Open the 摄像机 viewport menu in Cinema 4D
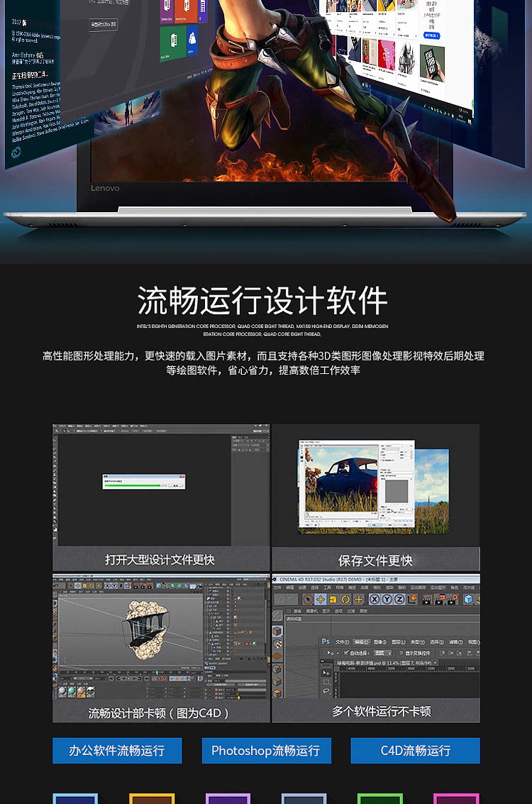 pos(312,611)
